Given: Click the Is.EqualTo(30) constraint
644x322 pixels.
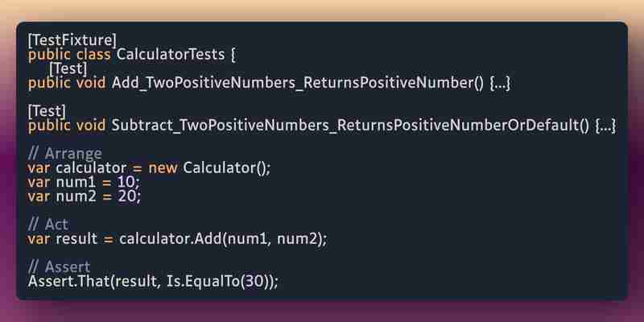Looking at the screenshot, I should 217,281.
